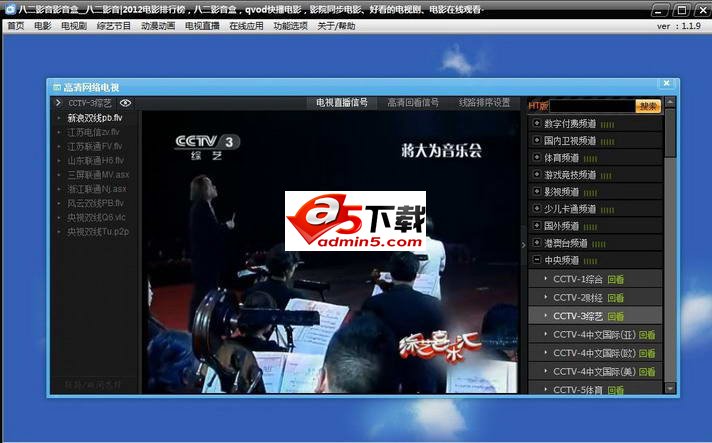Select the 江苏电信zv.flv source
Image resolution: width=712 pixels, height=443 pixels.
coord(93,132)
